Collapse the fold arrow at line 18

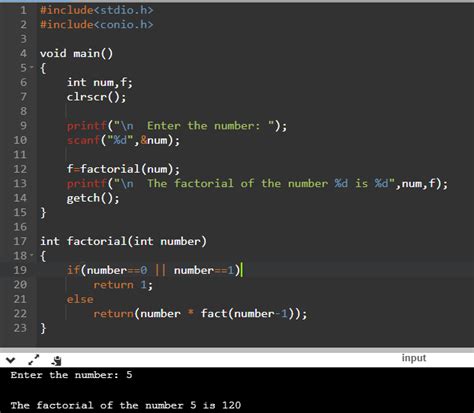pos(32,255)
